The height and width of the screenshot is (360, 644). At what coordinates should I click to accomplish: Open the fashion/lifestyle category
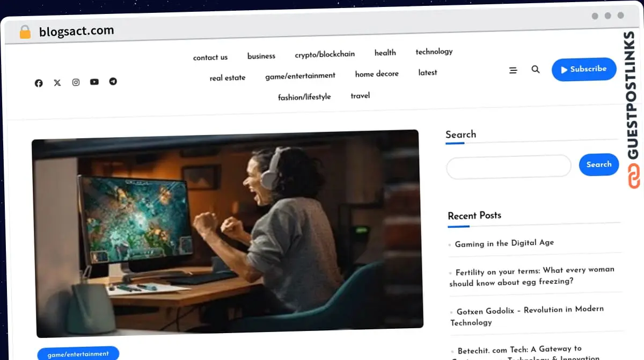[304, 97]
